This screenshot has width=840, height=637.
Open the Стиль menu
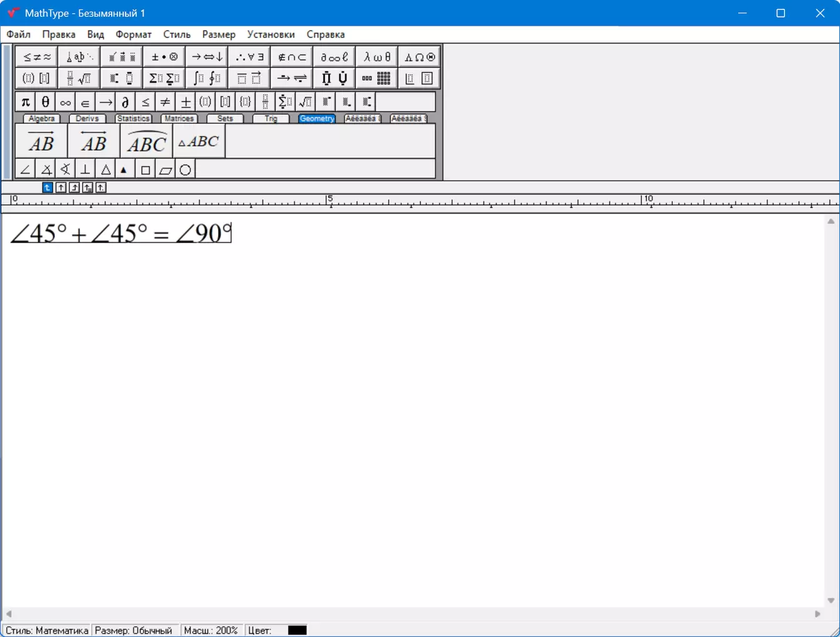pyautogui.click(x=177, y=34)
